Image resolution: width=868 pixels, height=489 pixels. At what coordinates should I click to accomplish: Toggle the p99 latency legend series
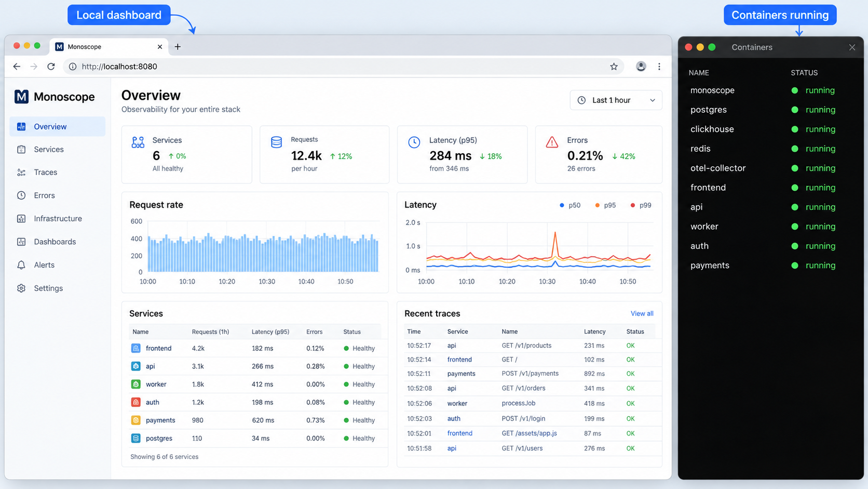click(641, 205)
